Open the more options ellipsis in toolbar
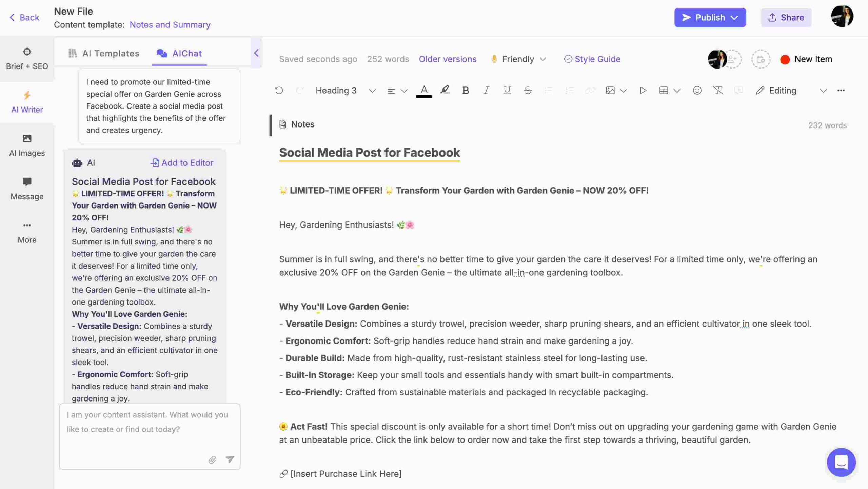This screenshot has height=489, width=868. coord(841,90)
